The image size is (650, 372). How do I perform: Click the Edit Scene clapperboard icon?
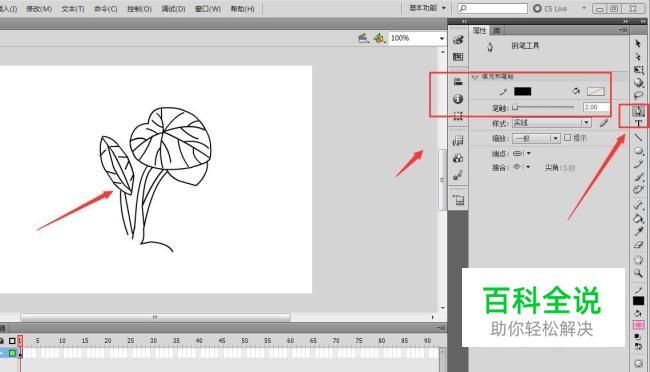pos(363,38)
